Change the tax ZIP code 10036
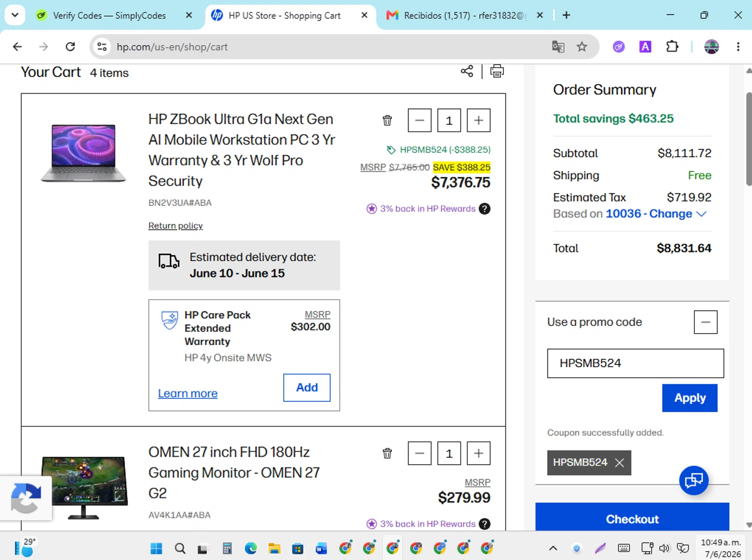The image size is (752, 560). coord(656,214)
